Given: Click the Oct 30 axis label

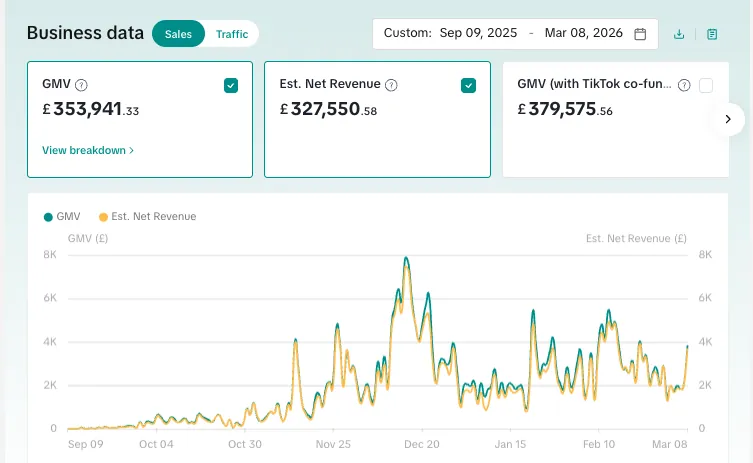Looking at the screenshot, I should coord(245,444).
